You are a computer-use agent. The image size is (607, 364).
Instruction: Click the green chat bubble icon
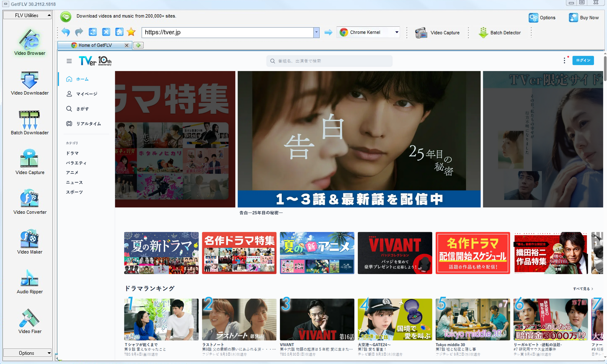point(66,17)
